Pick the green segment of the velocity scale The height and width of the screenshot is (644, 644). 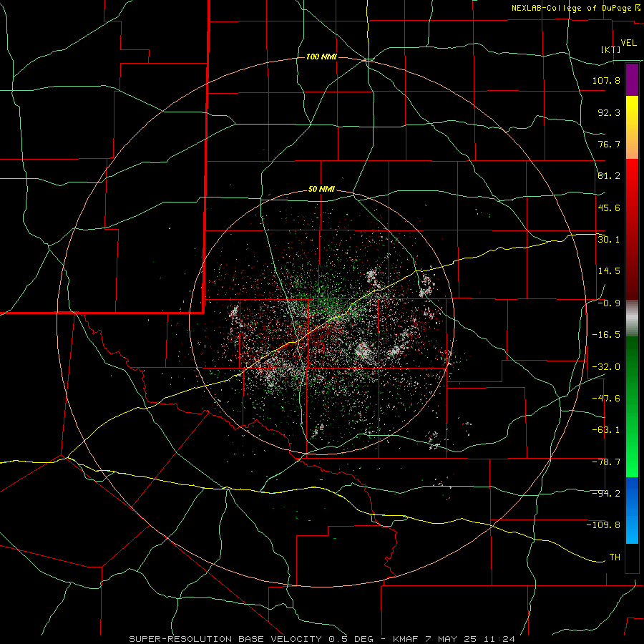[632, 406]
